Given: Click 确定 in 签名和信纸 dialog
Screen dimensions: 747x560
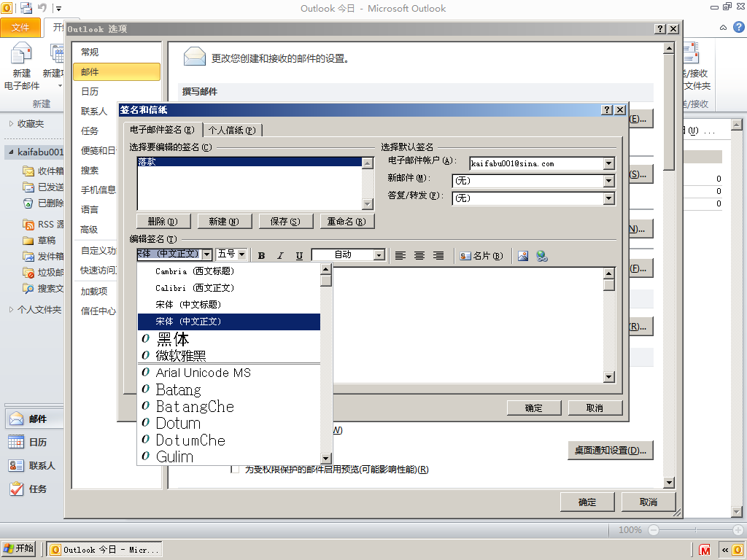Looking at the screenshot, I should point(534,408).
